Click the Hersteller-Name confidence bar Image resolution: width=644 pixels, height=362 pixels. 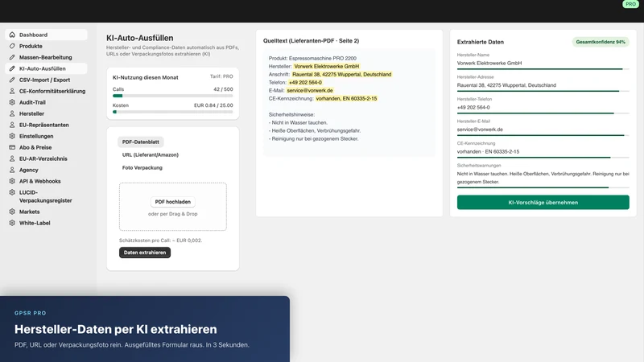pyautogui.click(x=543, y=69)
